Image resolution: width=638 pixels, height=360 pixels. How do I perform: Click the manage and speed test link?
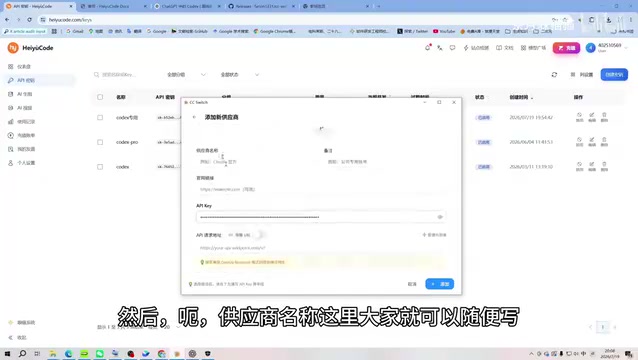435,235
